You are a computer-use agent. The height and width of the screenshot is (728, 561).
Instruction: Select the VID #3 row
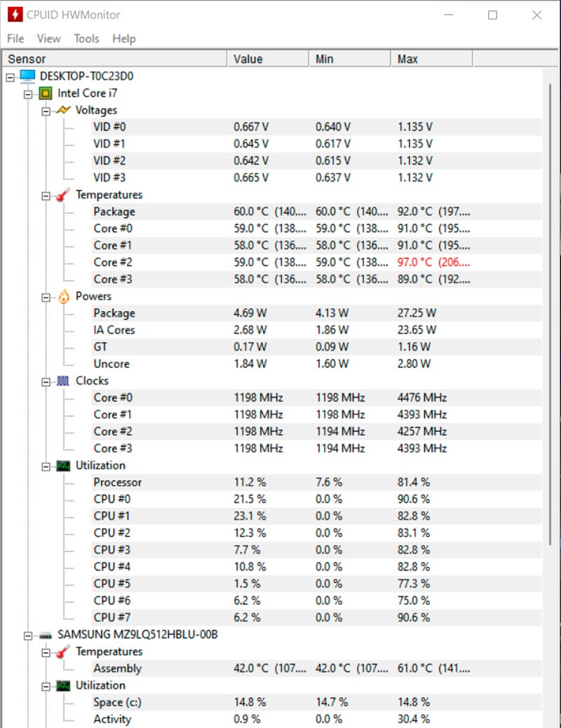(317, 178)
